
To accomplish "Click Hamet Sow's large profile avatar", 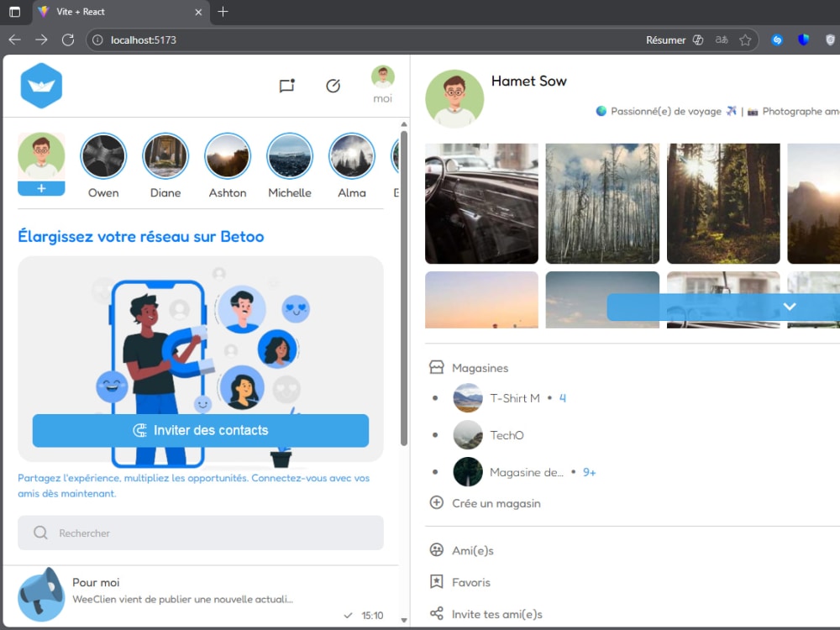I will click(454, 98).
